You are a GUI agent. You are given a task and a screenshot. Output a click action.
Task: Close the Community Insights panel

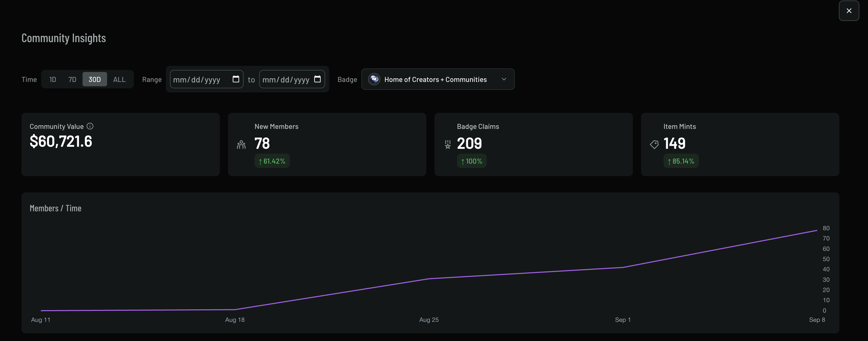pos(849,11)
